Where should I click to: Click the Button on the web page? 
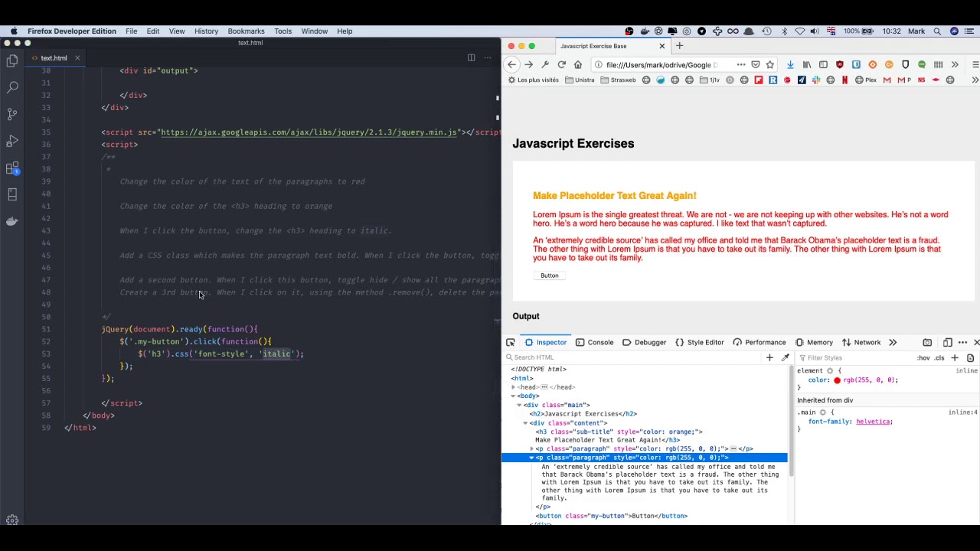[x=549, y=275]
